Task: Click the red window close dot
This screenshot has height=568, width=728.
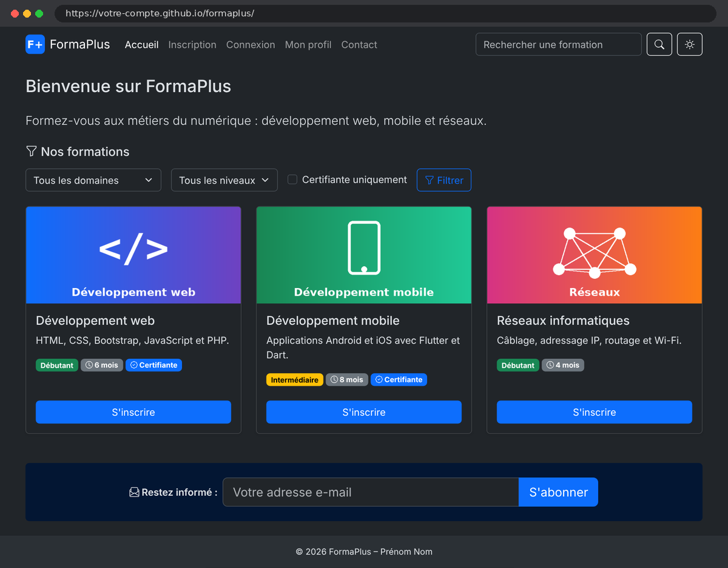Action: tap(15, 13)
